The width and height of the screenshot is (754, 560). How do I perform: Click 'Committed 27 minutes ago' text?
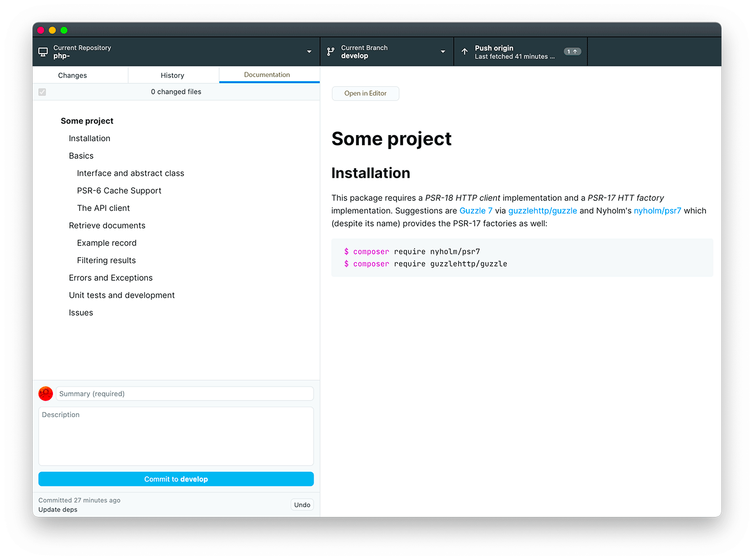(79, 500)
